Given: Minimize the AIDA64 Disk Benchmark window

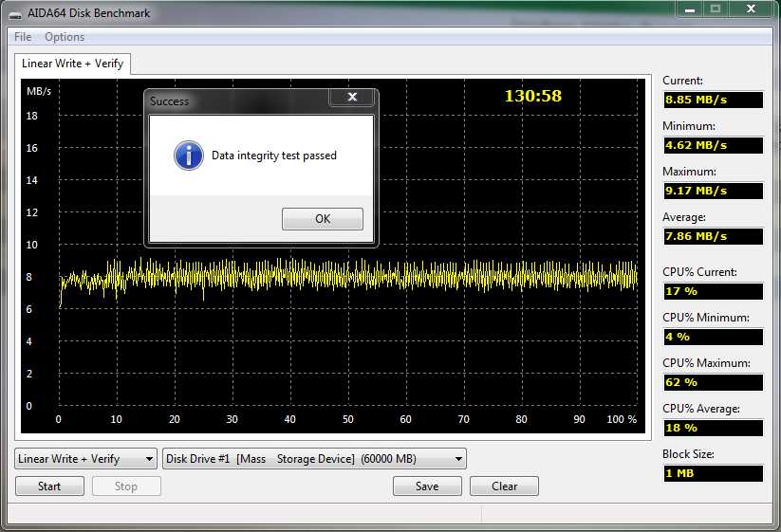Looking at the screenshot, I should coord(689,9).
